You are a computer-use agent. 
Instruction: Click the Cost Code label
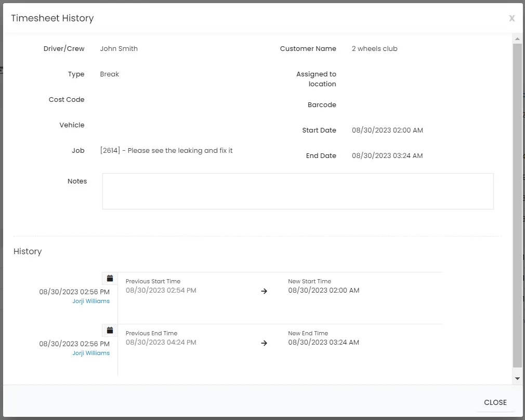[67, 99]
